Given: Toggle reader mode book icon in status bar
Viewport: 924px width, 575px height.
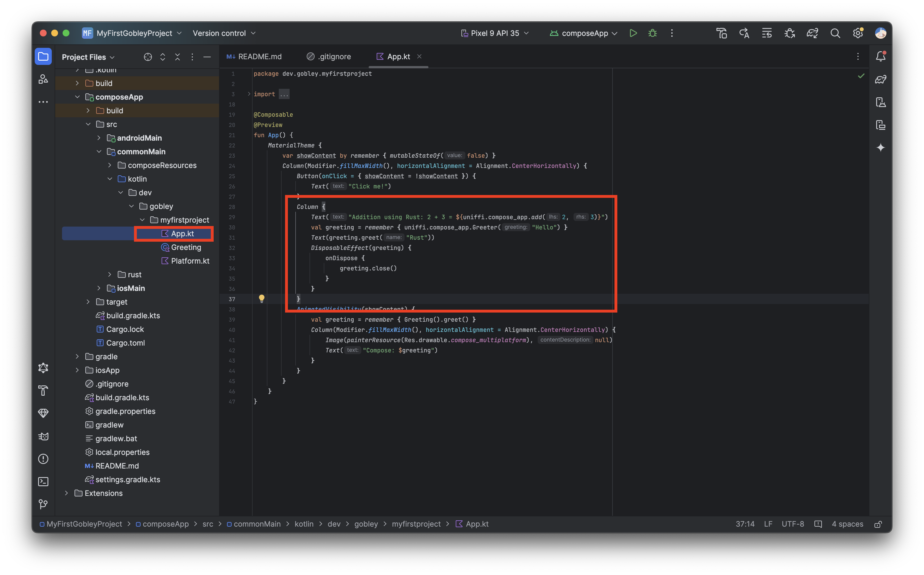Looking at the screenshot, I should (x=818, y=524).
